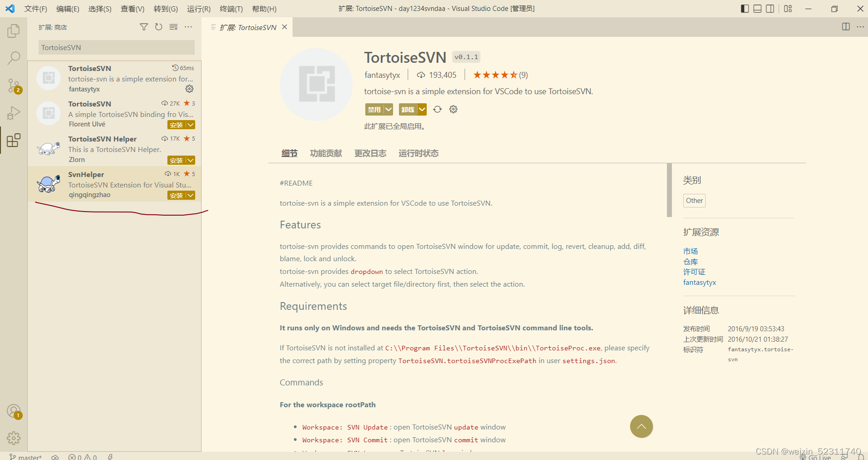Click the TortoiseSVN Helper turtle thumbnail
868x460 pixels.
[x=48, y=149]
